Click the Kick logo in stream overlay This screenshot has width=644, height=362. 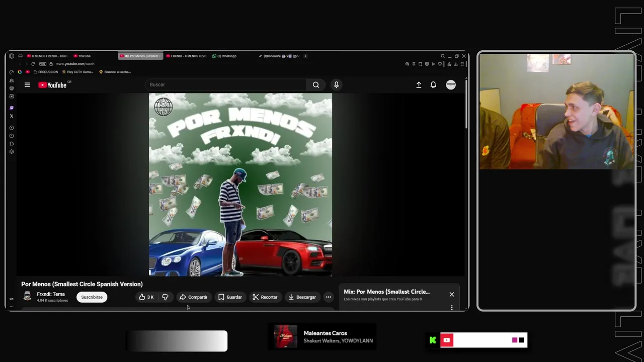coord(433,340)
